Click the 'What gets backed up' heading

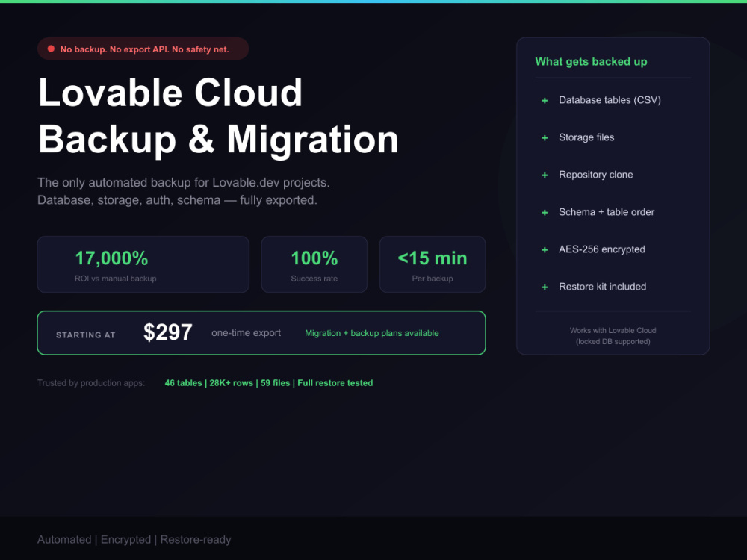click(x=591, y=61)
